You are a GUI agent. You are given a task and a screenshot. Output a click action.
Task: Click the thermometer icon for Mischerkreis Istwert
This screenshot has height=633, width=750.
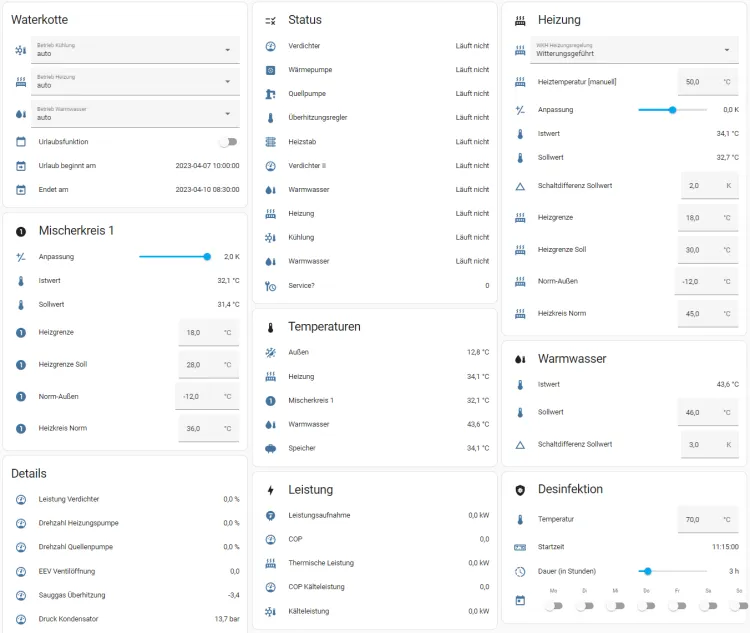click(x=21, y=281)
